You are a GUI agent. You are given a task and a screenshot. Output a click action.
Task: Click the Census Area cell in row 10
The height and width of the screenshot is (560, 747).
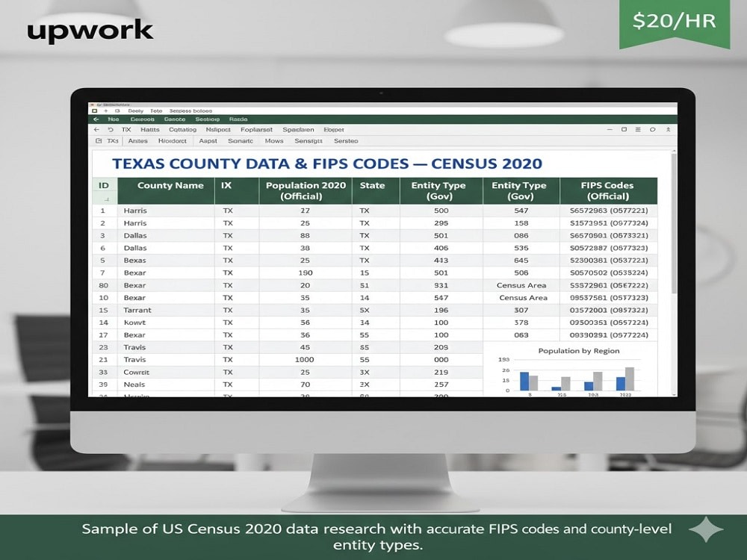coord(523,298)
